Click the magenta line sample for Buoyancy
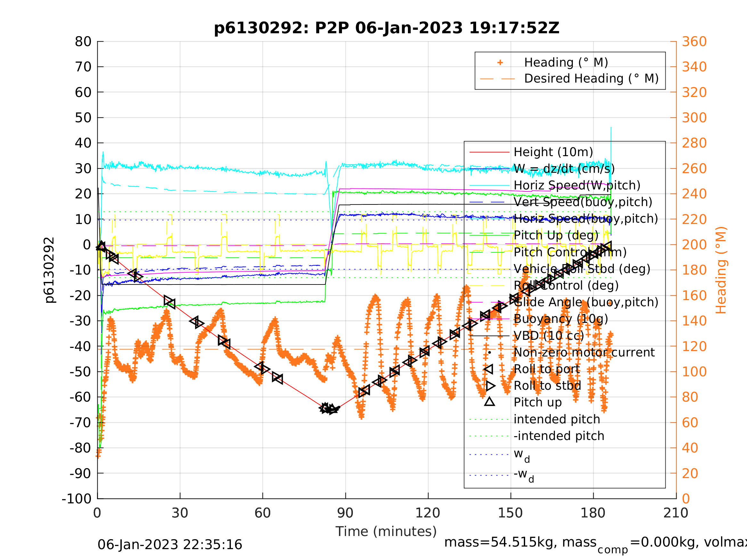This screenshot has height=560, width=747. [x=489, y=319]
